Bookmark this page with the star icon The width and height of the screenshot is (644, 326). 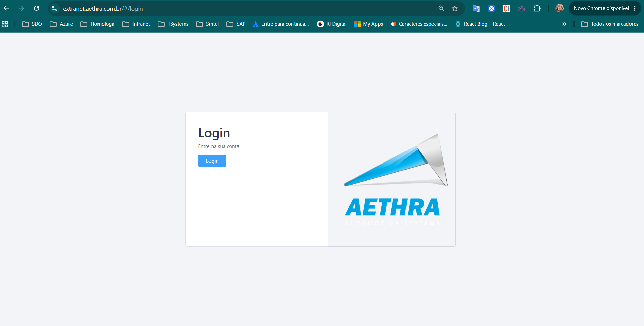(x=455, y=8)
